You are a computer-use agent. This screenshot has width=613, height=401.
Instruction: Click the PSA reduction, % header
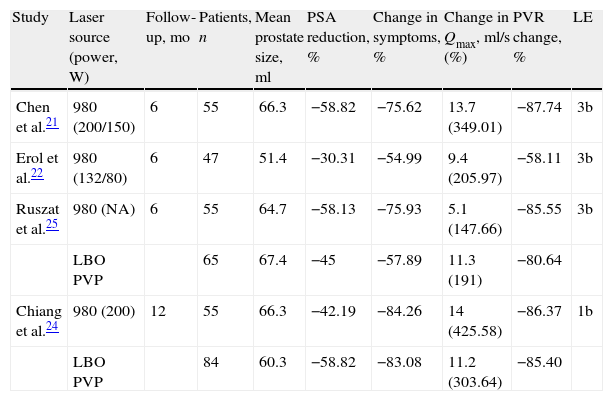(335, 38)
